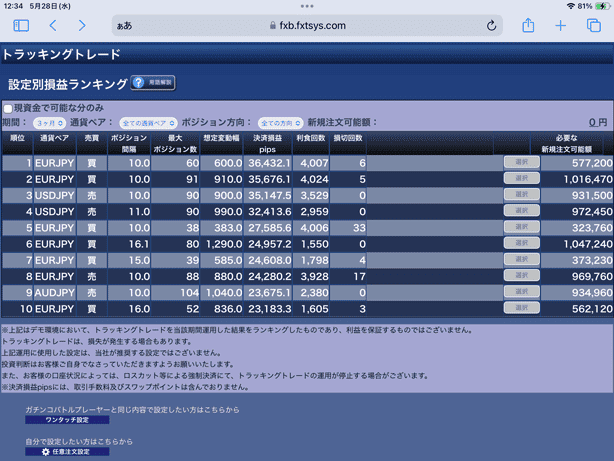614x461 pixels.
Task: Go back to previous page
Action: coord(53,26)
